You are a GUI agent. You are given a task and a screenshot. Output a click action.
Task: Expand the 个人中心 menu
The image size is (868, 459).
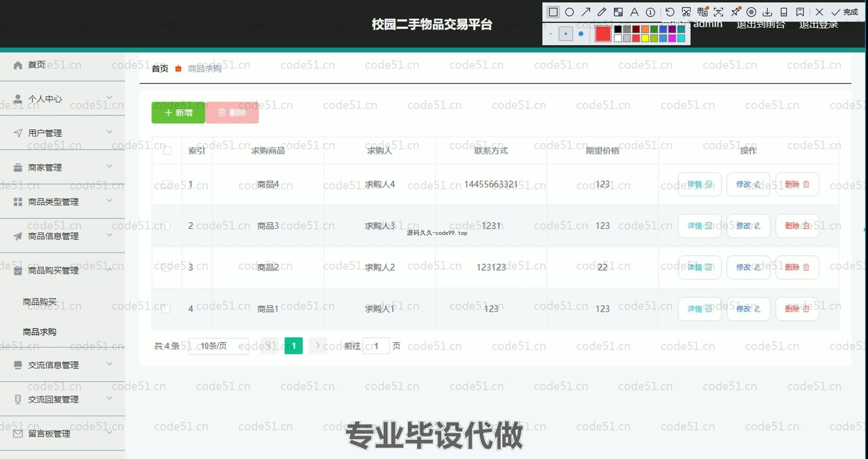pos(62,99)
